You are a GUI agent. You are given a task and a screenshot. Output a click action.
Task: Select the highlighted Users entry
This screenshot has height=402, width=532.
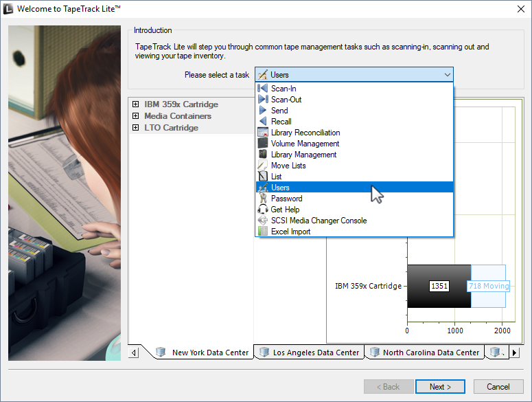[x=354, y=187]
